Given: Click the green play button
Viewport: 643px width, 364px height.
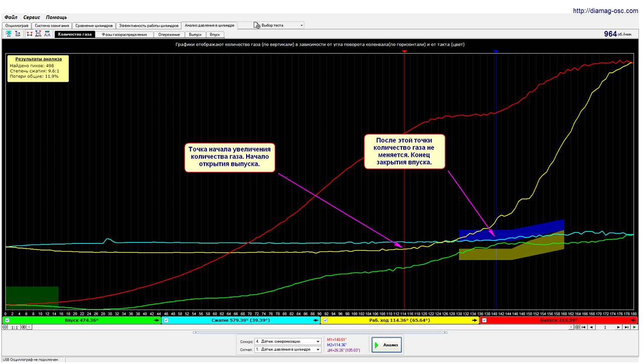Looking at the screenshot, I should pos(635,327).
